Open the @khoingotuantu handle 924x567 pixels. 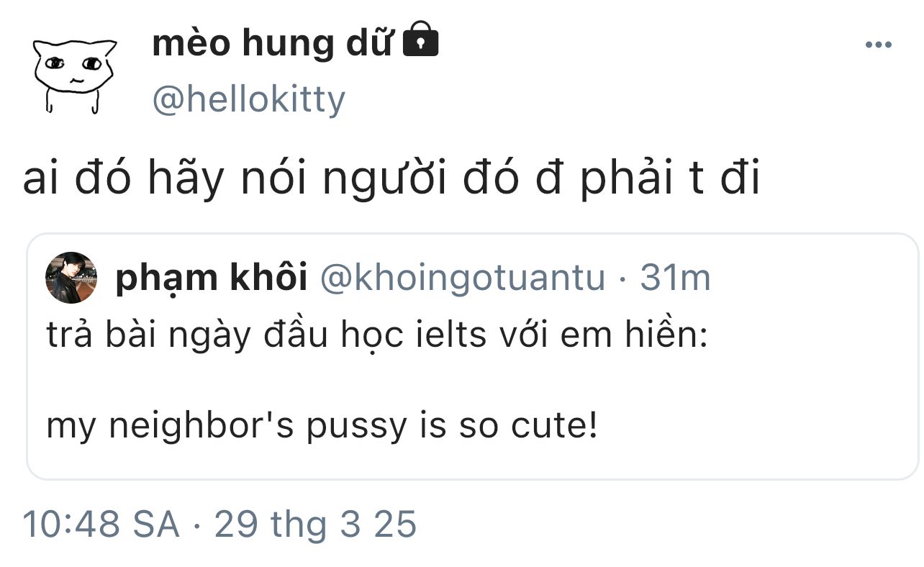462,278
